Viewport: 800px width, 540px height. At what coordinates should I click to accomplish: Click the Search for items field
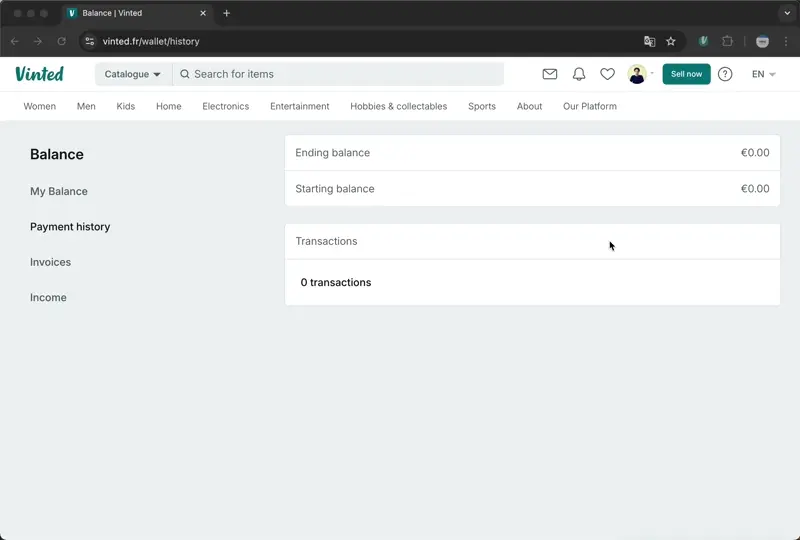point(340,74)
